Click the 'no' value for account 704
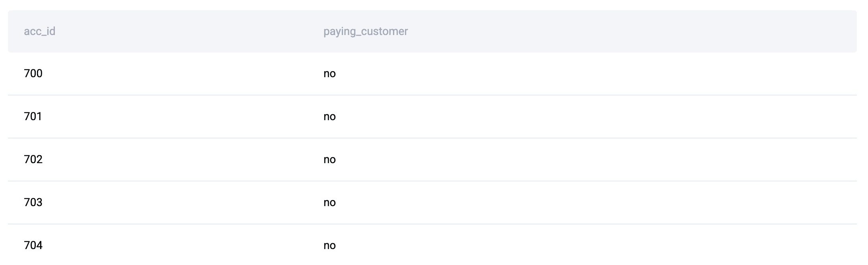This screenshot has height=265, width=868. click(329, 246)
